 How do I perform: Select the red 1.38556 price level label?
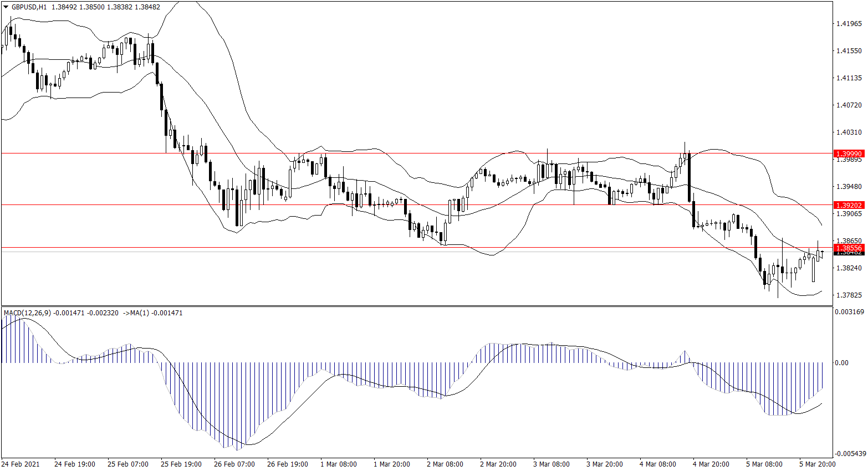[849, 248]
